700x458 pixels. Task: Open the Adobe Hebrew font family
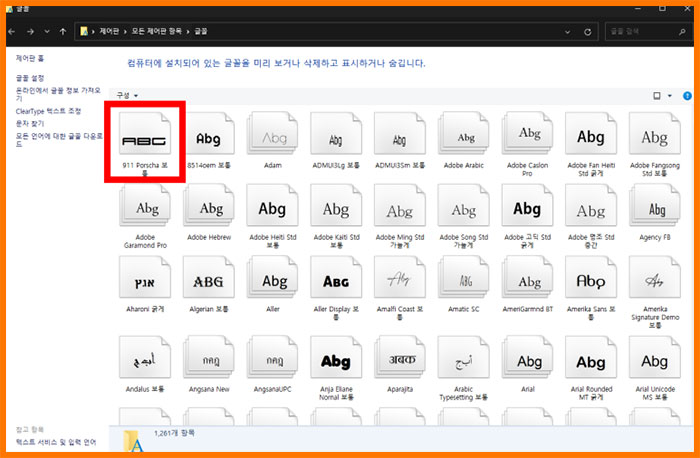(x=208, y=206)
